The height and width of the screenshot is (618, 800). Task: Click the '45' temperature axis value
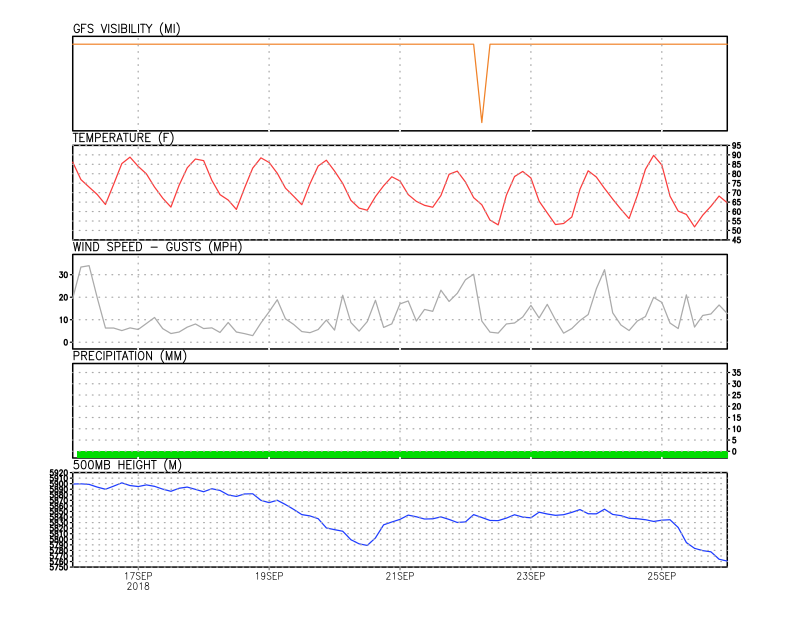click(x=736, y=240)
